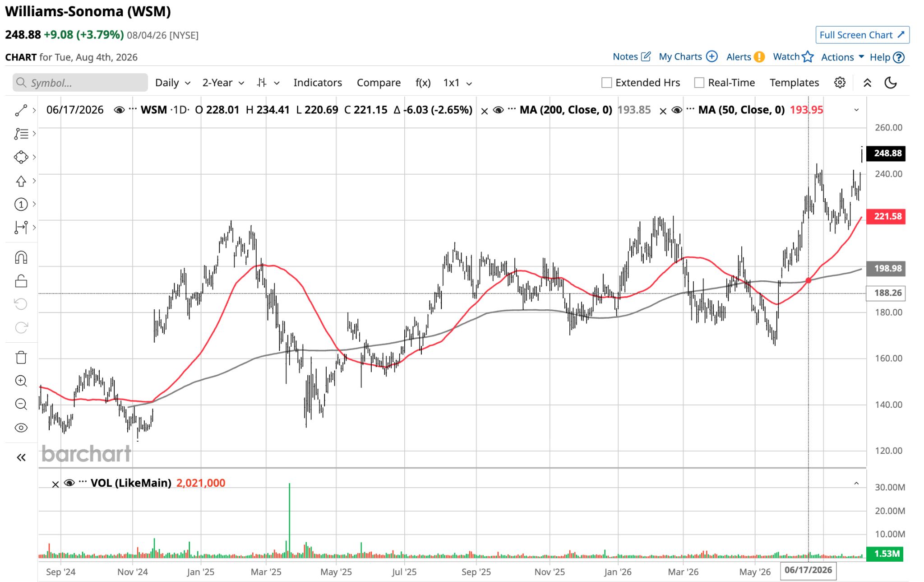Click the Alerts link

(739, 57)
